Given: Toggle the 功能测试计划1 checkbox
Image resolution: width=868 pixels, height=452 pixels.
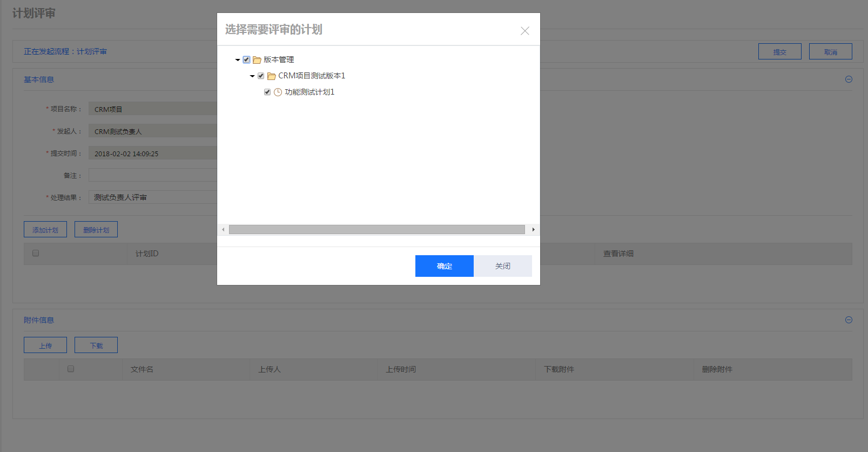Looking at the screenshot, I should coord(267,92).
